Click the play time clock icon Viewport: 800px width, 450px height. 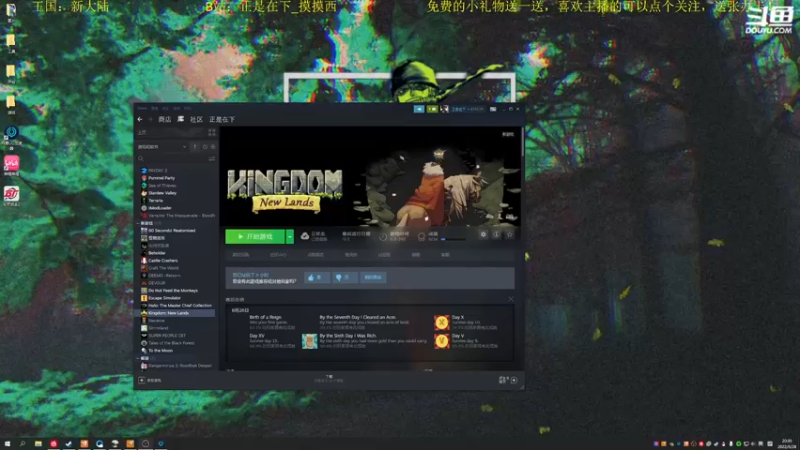tap(383, 237)
